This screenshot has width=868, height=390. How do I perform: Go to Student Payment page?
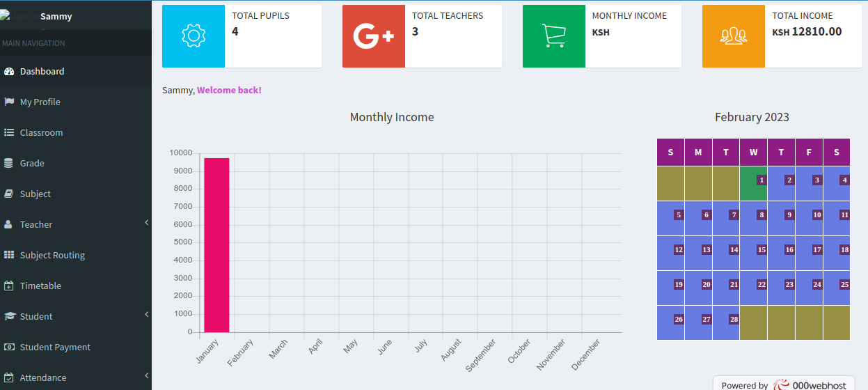coord(55,348)
